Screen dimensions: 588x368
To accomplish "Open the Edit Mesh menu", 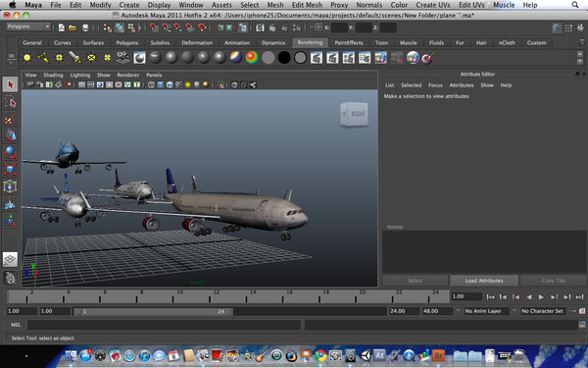I will tap(307, 5).
